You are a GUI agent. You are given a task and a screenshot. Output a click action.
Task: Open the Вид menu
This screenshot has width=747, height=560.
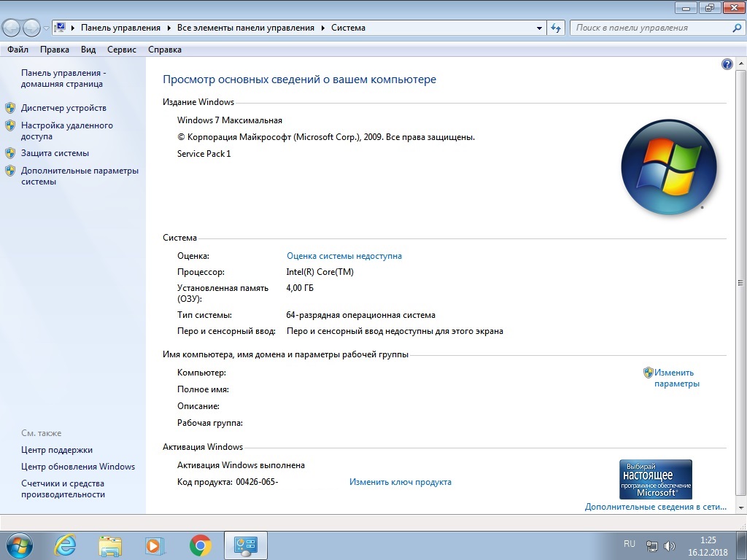[x=88, y=50]
